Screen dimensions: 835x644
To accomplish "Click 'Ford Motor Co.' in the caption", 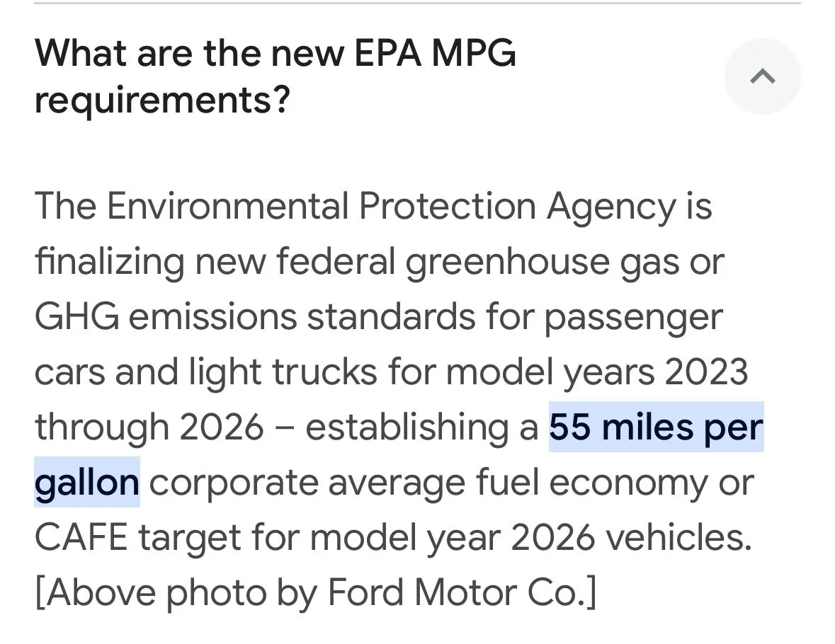I will pos(462,592).
